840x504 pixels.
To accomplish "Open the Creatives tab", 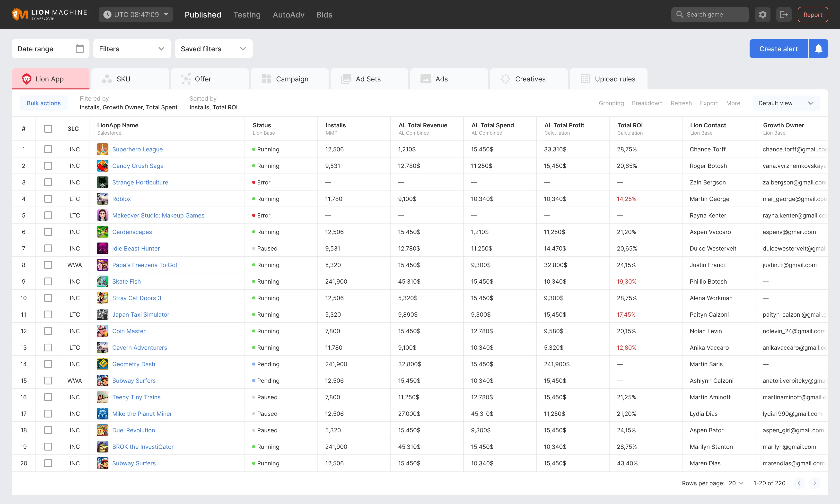I will click(529, 79).
